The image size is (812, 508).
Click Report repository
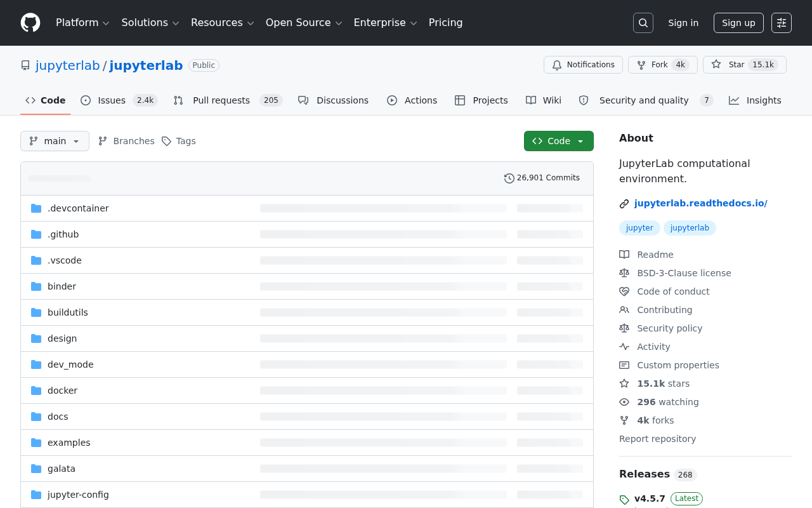[657, 439]
